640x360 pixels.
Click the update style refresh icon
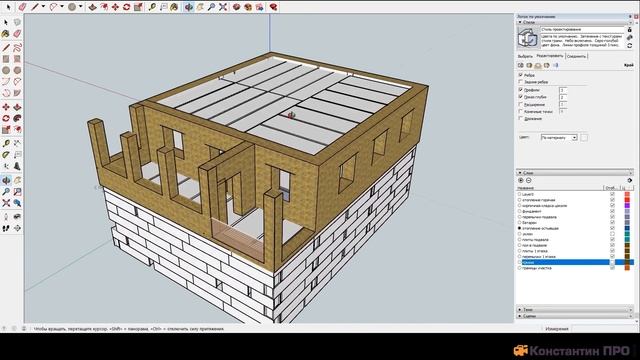(629, 46)
